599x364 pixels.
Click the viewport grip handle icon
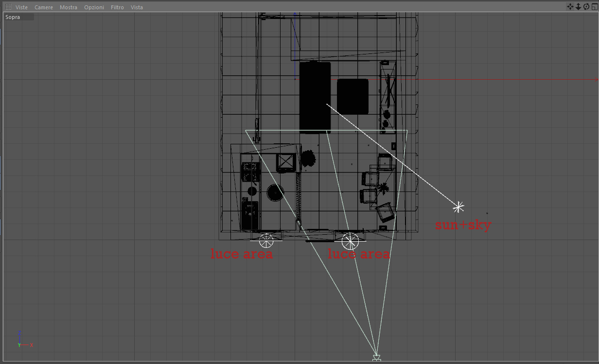pyautogui.click(x=8, y=7)
